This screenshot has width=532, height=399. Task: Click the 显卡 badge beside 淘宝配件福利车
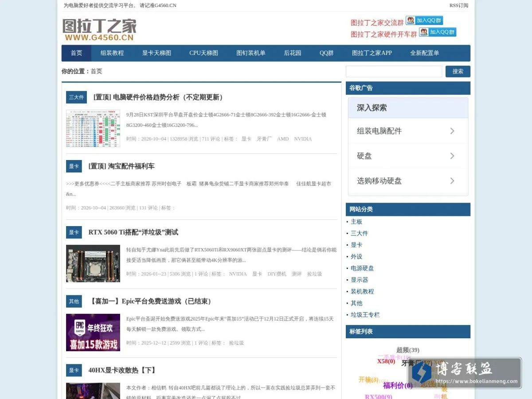pyautogui.click(x=74, y=166)
